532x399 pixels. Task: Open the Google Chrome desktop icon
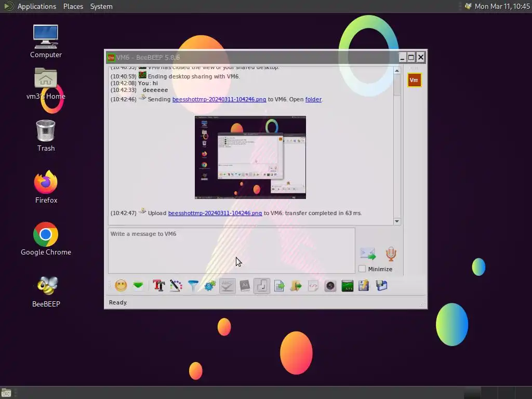point(46,239)
